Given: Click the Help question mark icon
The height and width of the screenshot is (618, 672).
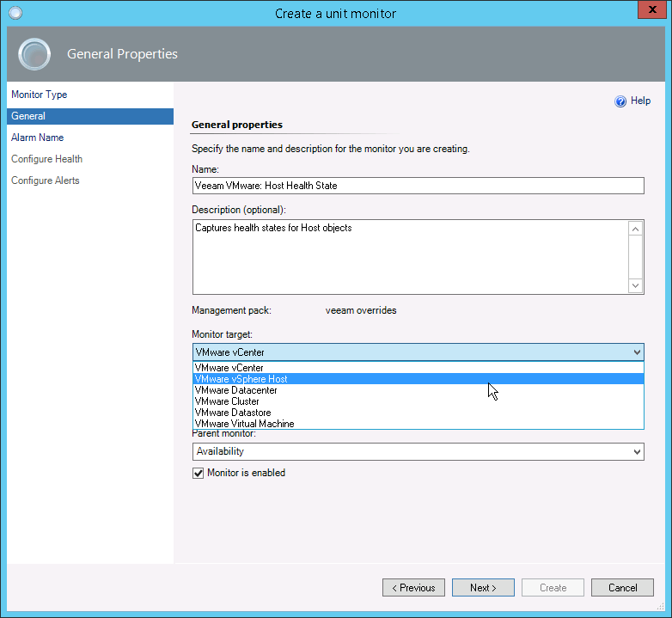Looking at the screenshot, I should (620, 101).
